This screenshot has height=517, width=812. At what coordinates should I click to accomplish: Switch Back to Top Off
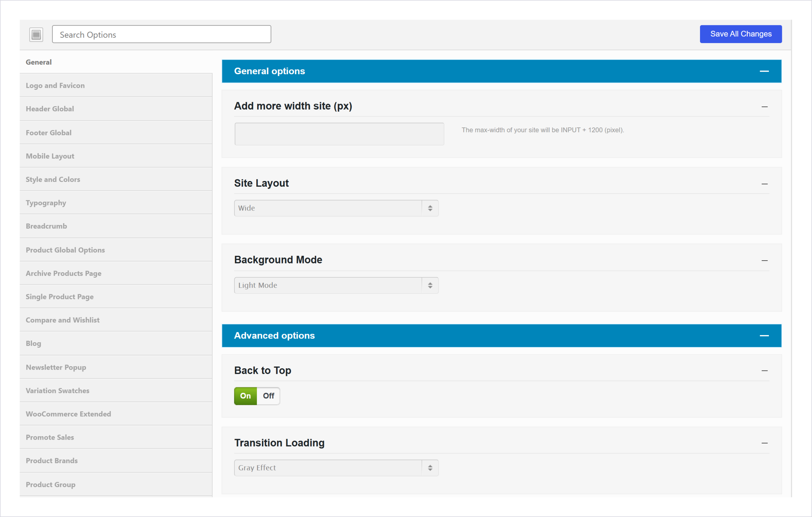coord(268,396)
